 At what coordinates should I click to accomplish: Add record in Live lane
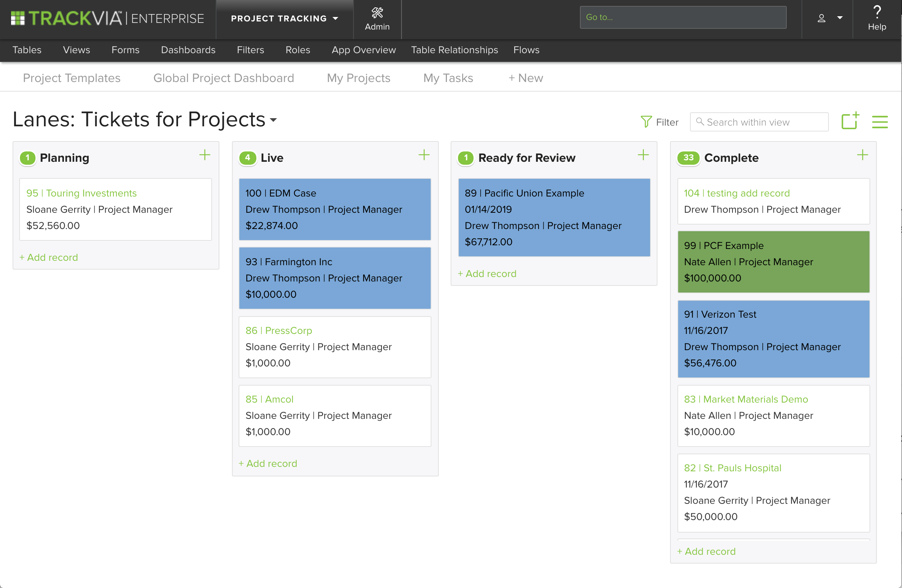click(268, 464)
